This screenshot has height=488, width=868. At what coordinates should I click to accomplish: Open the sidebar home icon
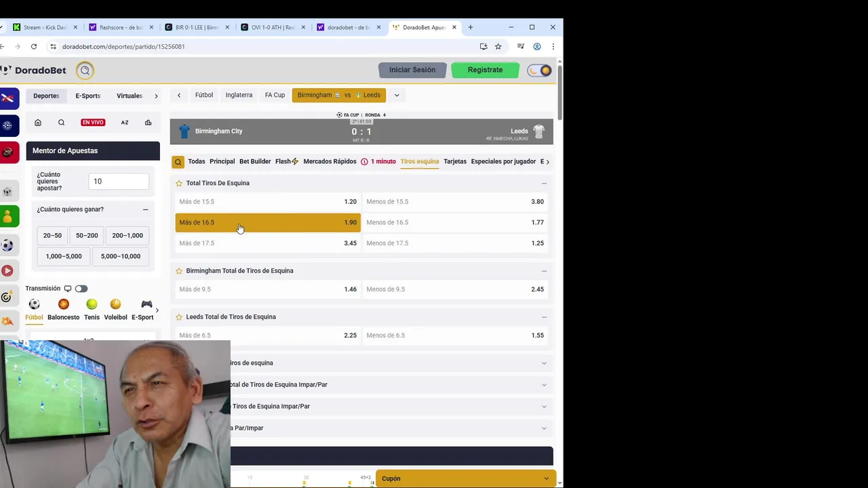coord(38,123)
